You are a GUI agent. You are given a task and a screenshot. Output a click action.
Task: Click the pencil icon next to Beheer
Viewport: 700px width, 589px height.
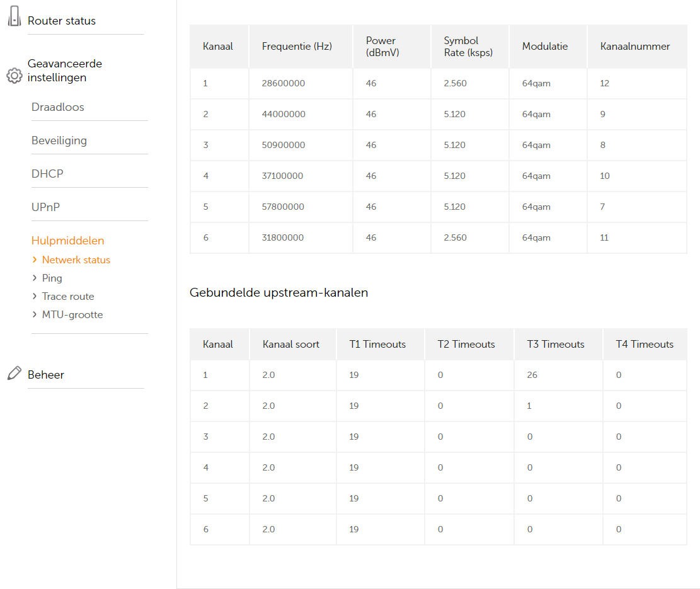pyautogui.click(x=14, y=374)
